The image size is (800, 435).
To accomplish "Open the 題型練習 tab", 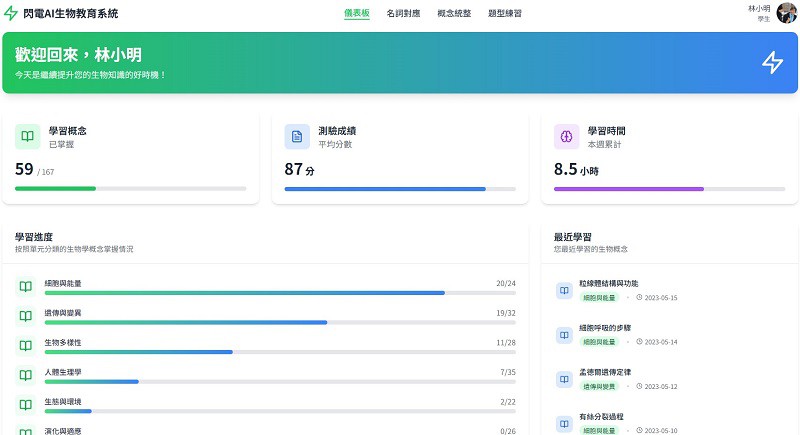I will pos(505,14).
